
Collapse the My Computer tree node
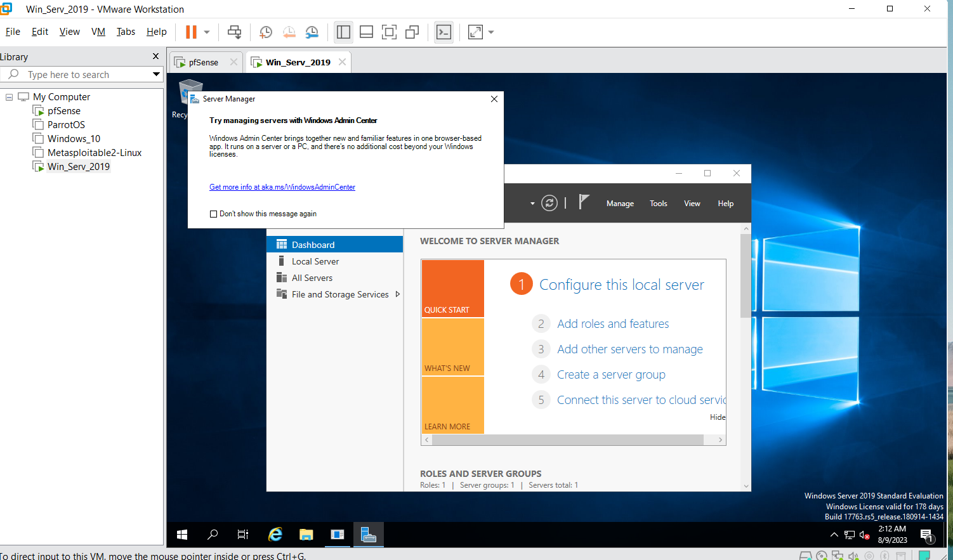pyautogui.click(x=9, y=97)
